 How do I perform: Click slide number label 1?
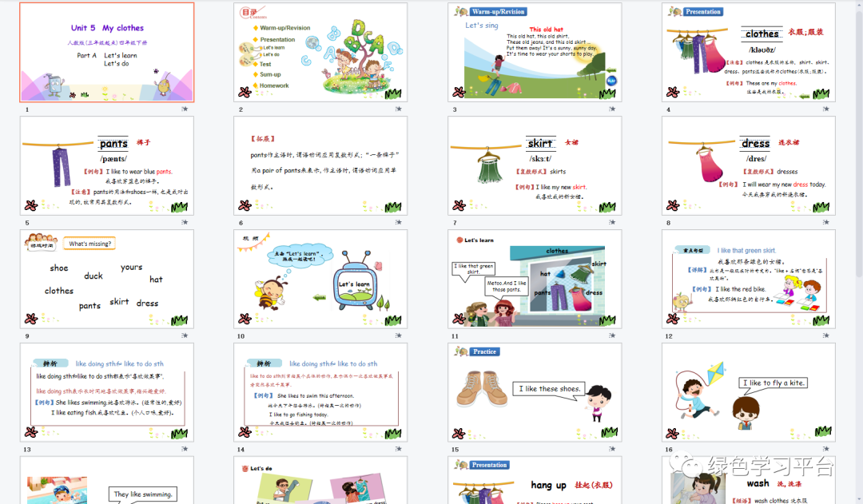(x=27, y=109)
